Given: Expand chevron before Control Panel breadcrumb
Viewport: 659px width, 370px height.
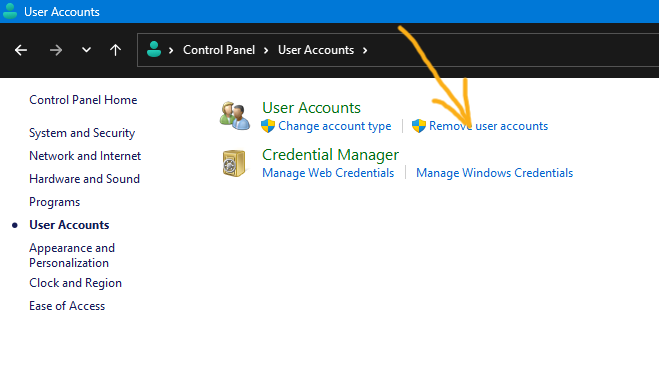Looking at the screenshot, I should (x=171, y=50).
